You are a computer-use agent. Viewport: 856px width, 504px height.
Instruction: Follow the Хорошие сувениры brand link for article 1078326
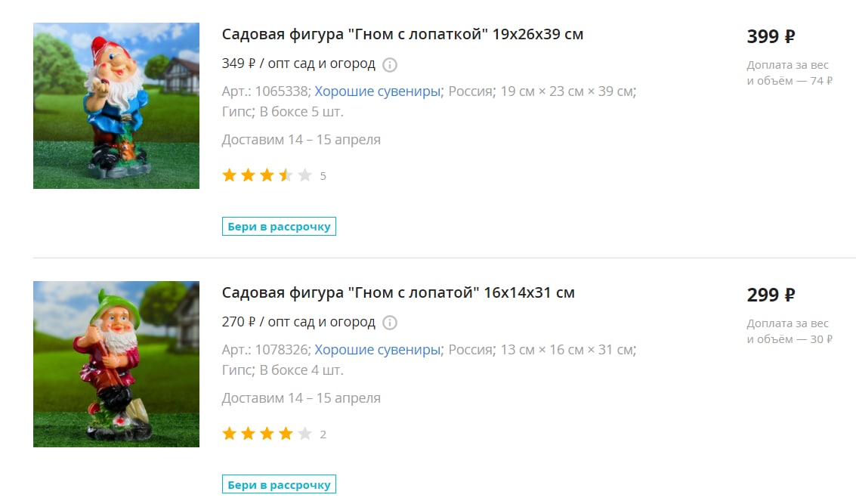point(377,349)
